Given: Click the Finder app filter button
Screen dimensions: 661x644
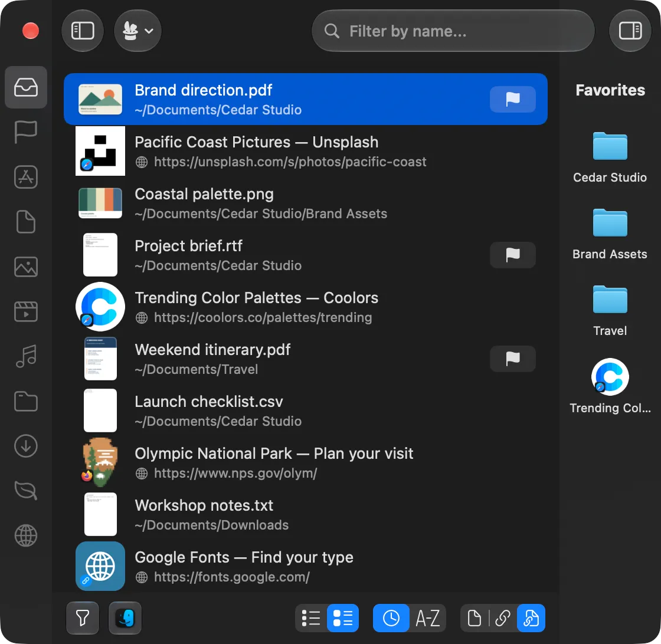Looking at the screenshot, I should [125, 618].
